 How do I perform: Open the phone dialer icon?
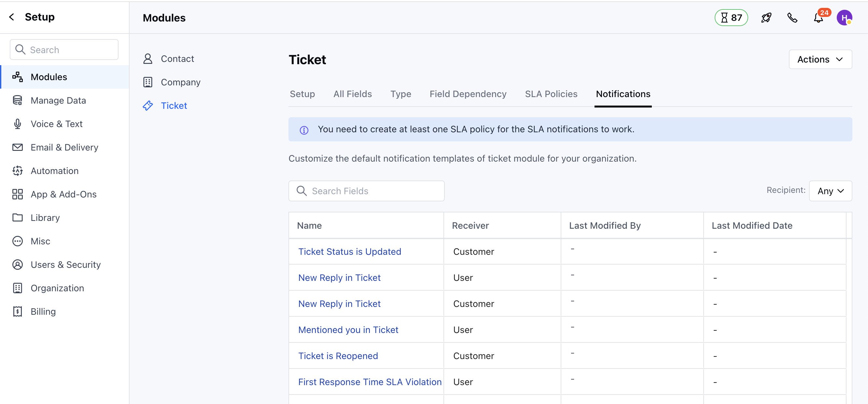[x=792, y=18]
